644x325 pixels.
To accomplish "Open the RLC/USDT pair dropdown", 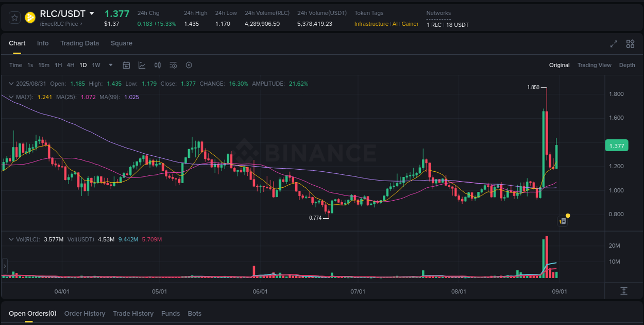I will (x=91, y=13).
